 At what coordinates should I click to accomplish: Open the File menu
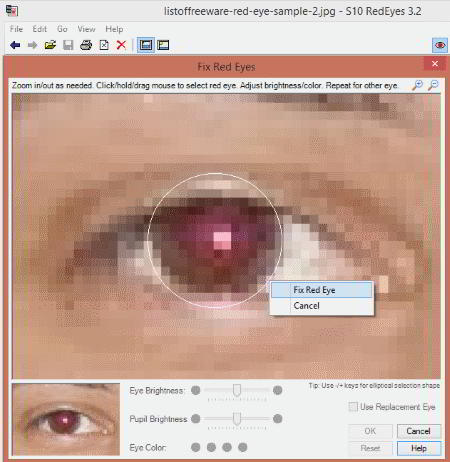pyautogui.click(x=16, y=29)
